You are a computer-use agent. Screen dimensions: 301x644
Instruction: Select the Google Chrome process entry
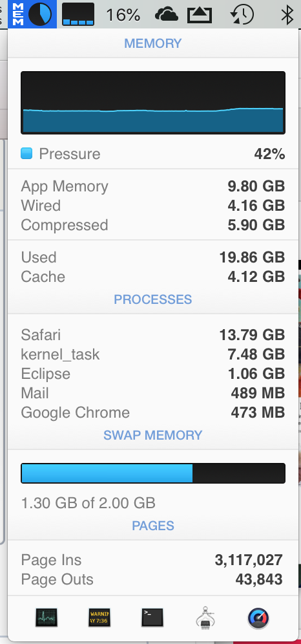tap(153, 413)
